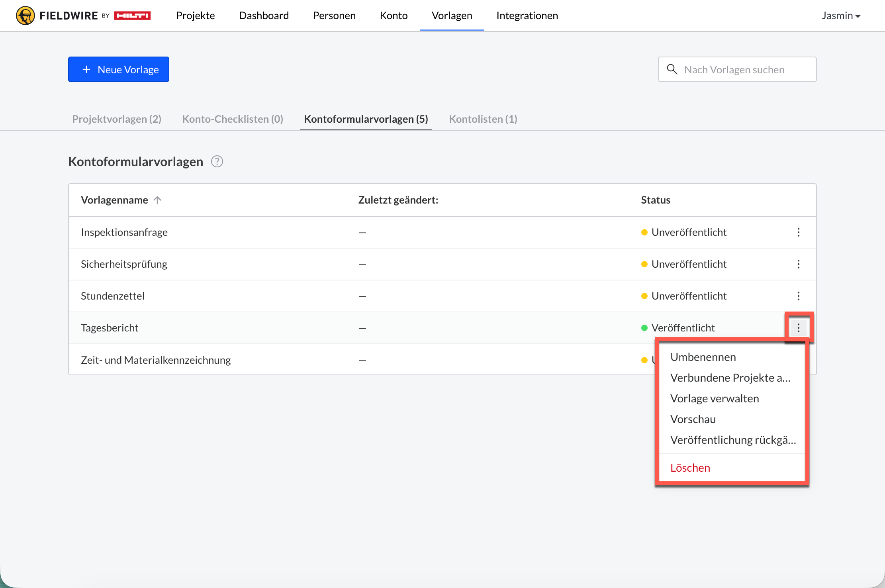Click the help question mark next to Kontoformularvorlagen
The image size is (885, 588).
[x=217, y=161]
